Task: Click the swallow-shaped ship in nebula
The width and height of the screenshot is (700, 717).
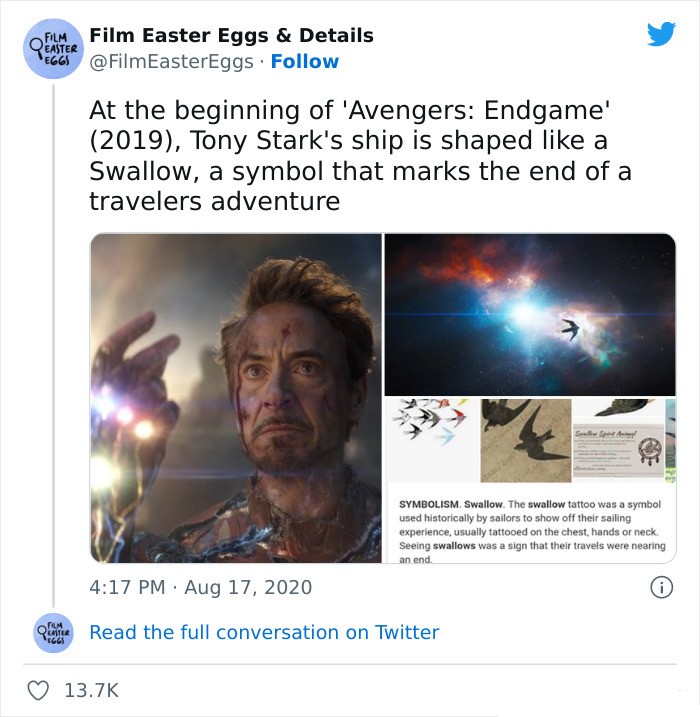Action: (x=571, y=330)
